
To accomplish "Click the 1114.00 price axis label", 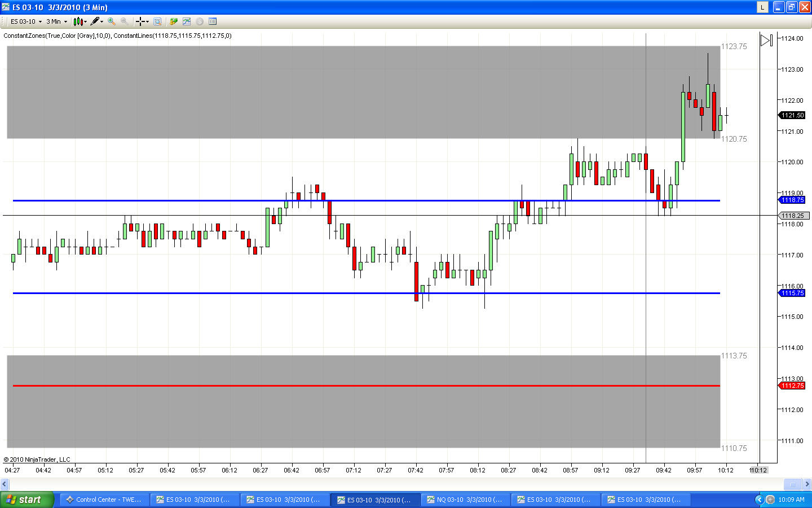I will pos(792,348).
